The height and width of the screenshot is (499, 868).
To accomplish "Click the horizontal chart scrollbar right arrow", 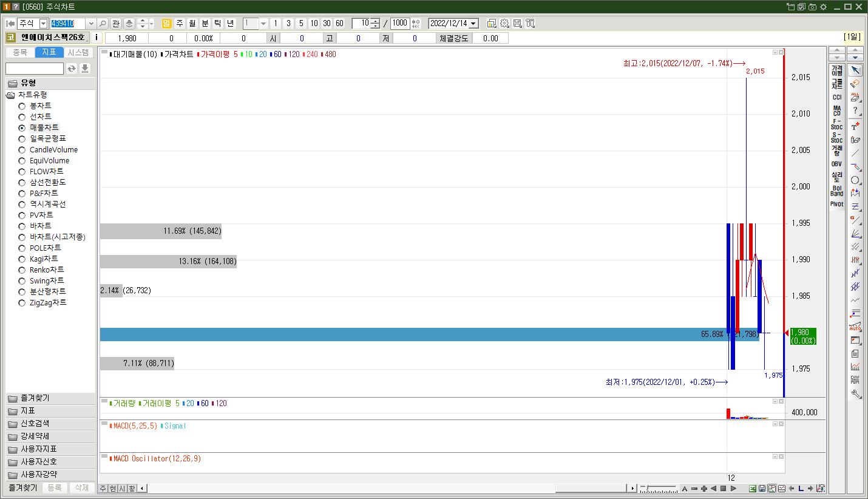I will click(632, 488).
